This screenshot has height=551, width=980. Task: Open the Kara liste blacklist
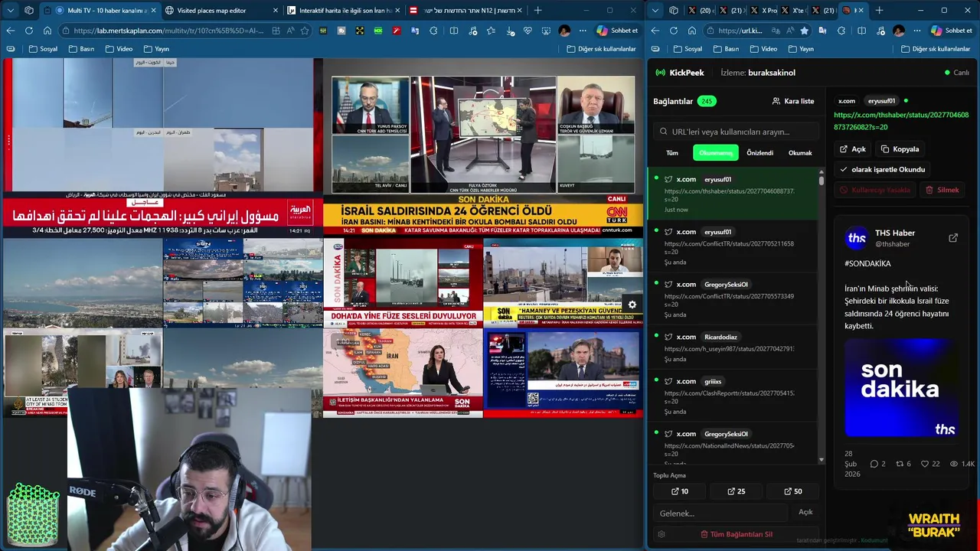tap(793, 101)
